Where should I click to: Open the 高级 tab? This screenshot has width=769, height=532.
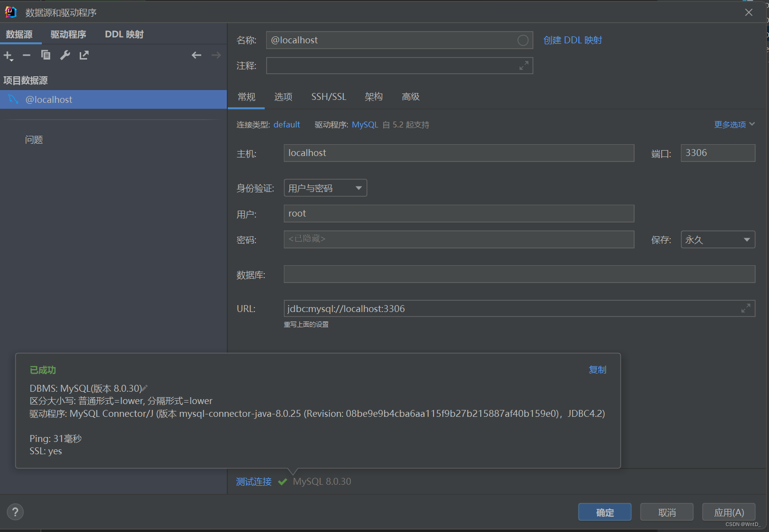click(411, 97)
